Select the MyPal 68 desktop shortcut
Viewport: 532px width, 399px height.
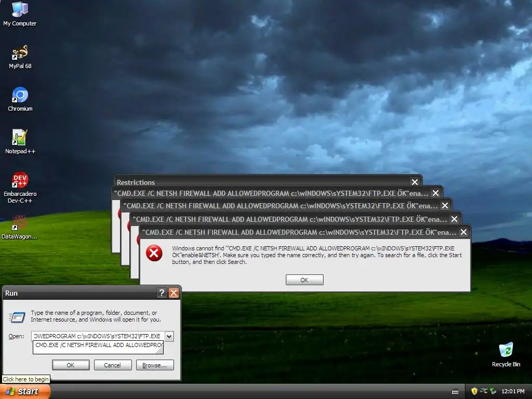[20, 57]
